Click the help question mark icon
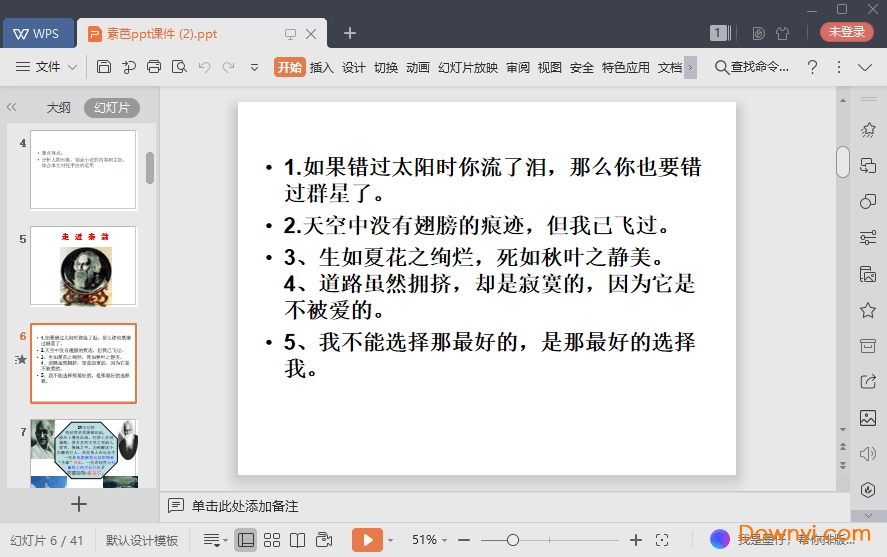 pyautogui.click(x=812, y=67)
